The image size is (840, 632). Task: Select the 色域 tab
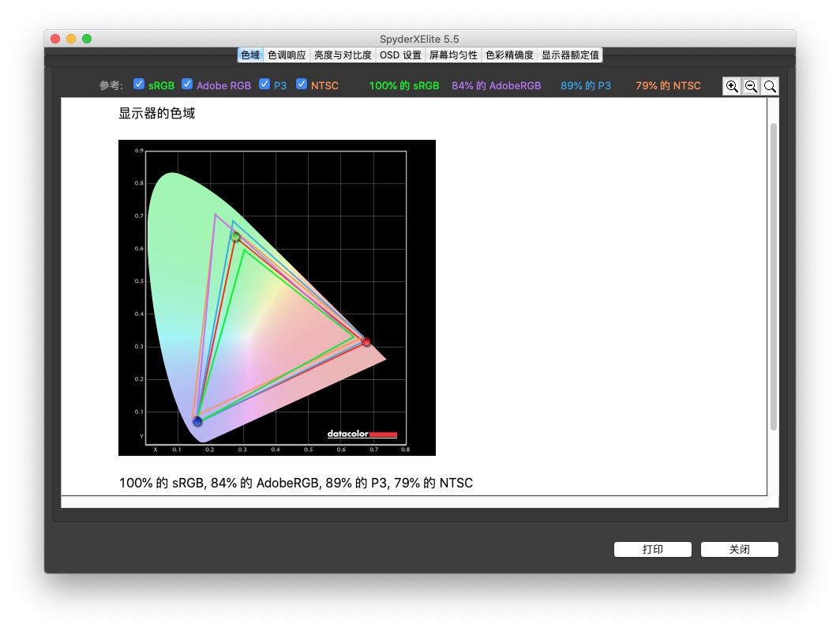pos(250,55)
